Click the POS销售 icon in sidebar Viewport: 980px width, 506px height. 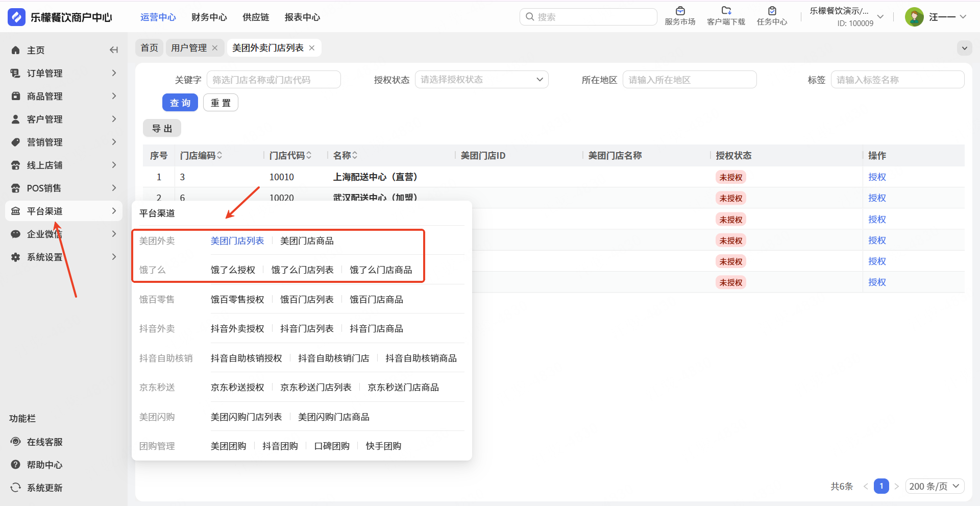coord(16,188)
